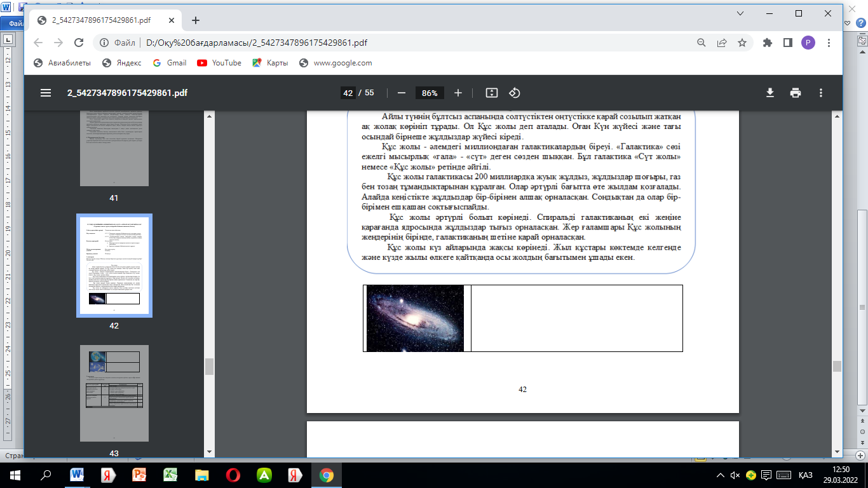Viewport: 868px width, 488px height.
Task: Reload the current page
Action: pos(79,43)
